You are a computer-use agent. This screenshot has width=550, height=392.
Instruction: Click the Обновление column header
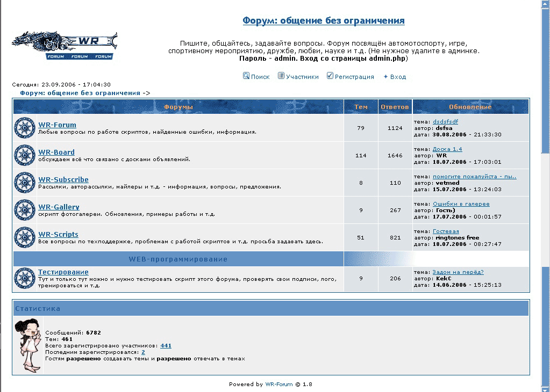[x=470, y=107]
